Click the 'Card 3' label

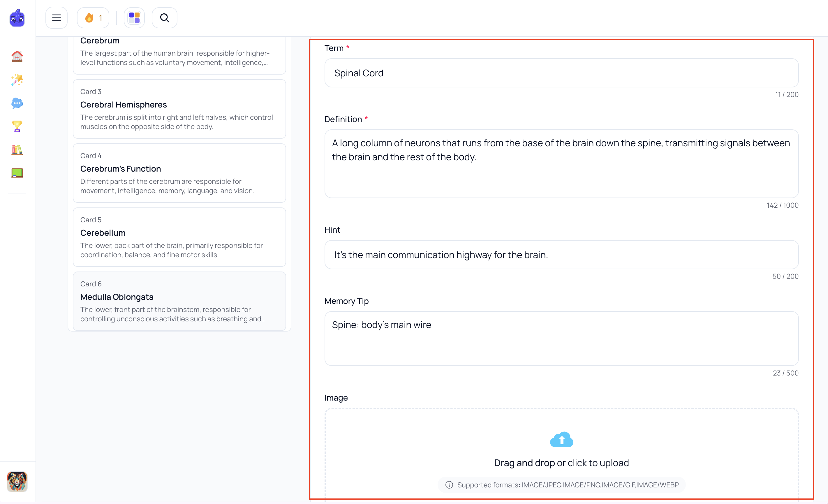pyautogui.click(x=91, y=92)
